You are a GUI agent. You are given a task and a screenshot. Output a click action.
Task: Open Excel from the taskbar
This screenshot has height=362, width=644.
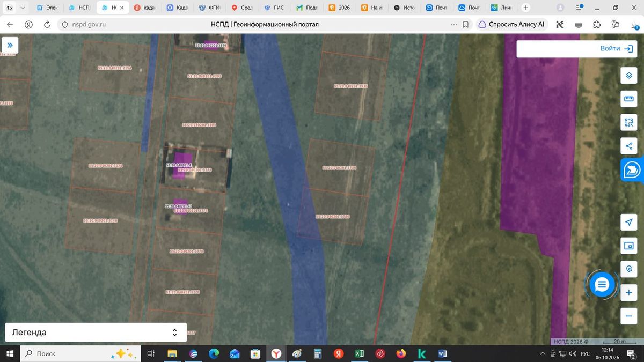[x=360, y=353]
